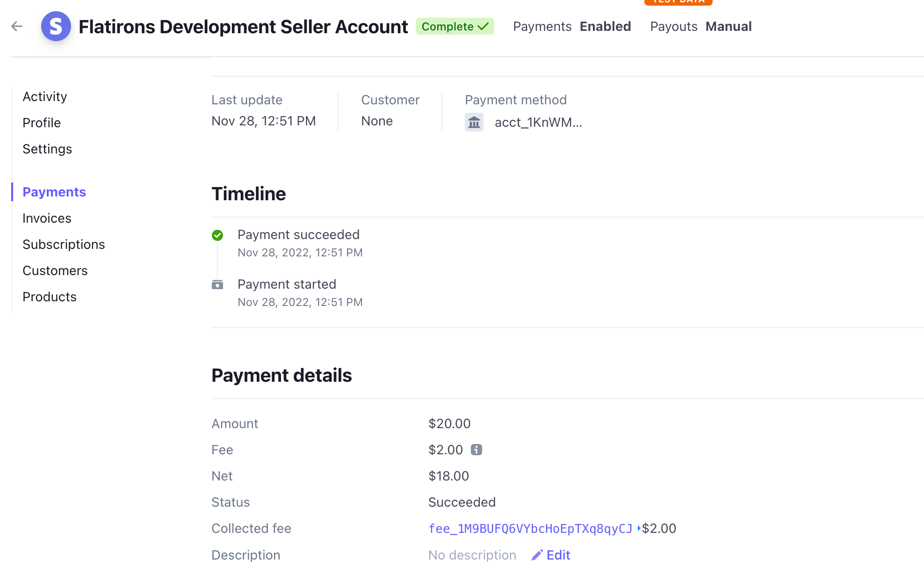Click the orange TEST DATA badge
Image resolution: width=924 pixels, height=582 pixels.
pos(678,2)
